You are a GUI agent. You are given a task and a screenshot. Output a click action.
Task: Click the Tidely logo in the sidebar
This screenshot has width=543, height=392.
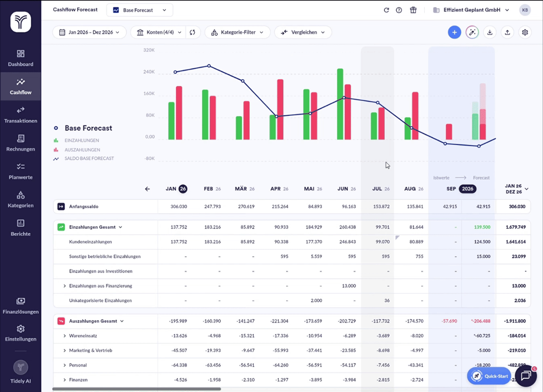[x=21, y=22]
